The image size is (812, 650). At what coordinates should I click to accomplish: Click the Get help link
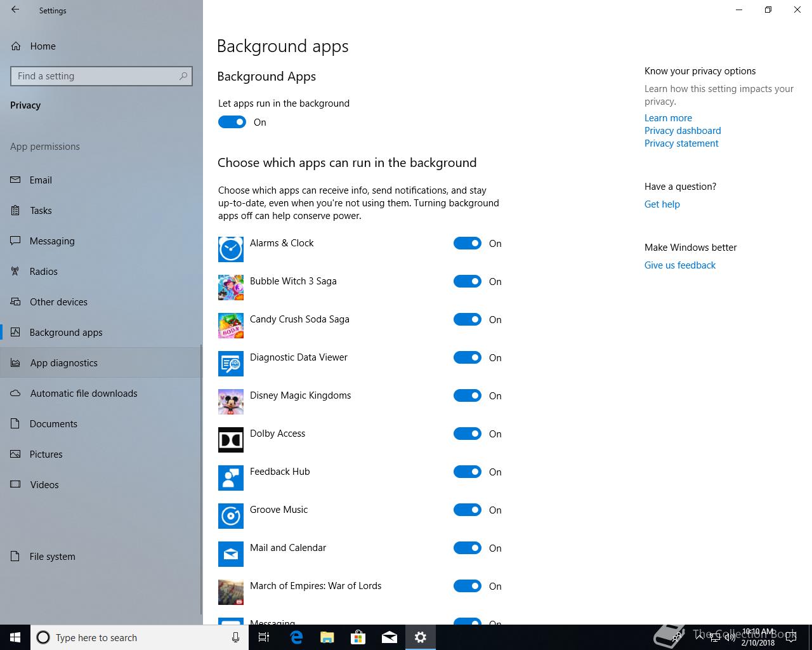point(662,204)
